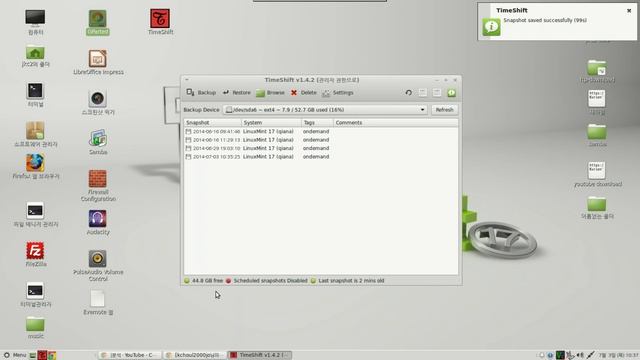This screenshot has width=640, height=360.
Task: Sort by Tags column header
Action: [317, 122]
